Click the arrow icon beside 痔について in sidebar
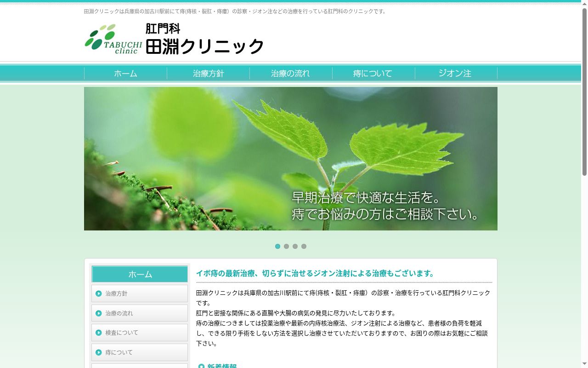The image size is (588, 368). [98, 352]
